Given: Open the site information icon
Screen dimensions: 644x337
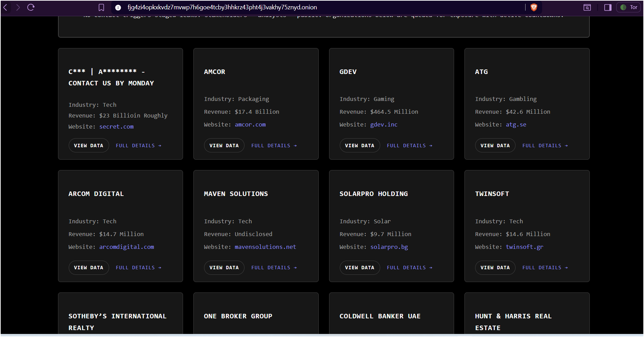Looking at the screenshot, I should pyautogui.click(x=118, y=7).
